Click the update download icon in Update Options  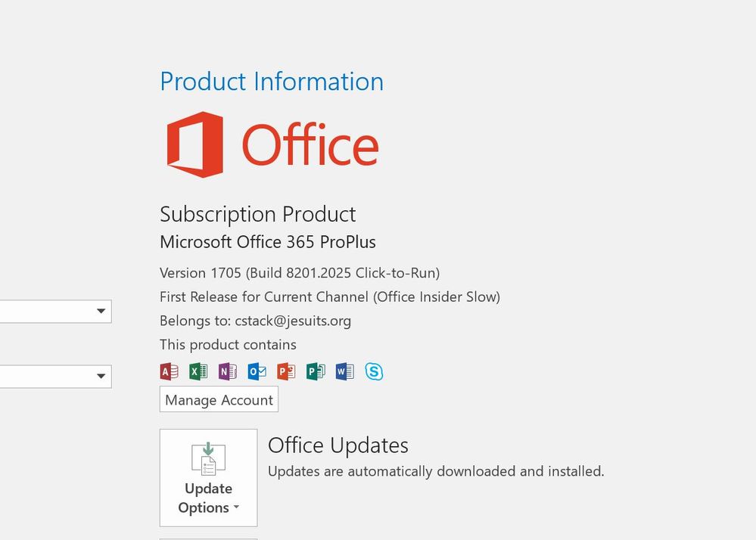pos(208,458)
